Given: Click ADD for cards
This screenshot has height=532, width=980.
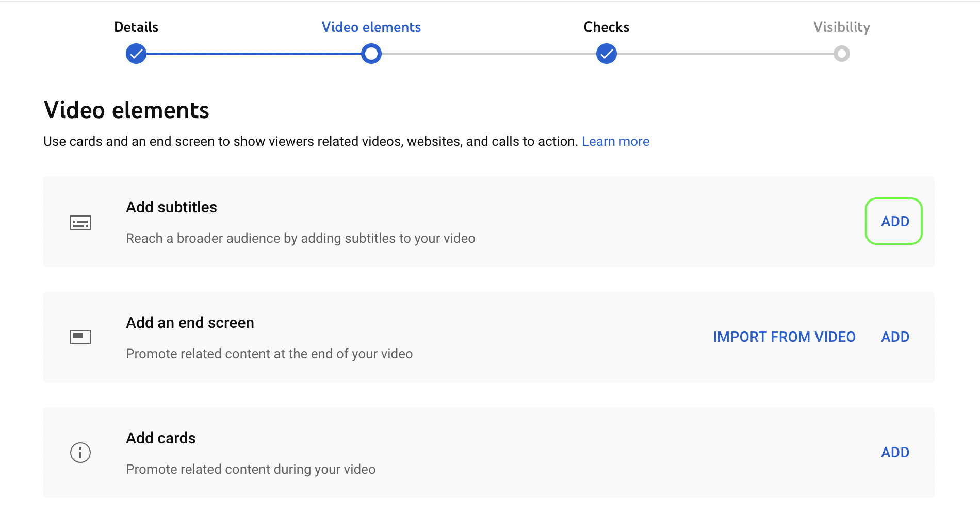Looking at the screenshot, I should coord(895,453).
